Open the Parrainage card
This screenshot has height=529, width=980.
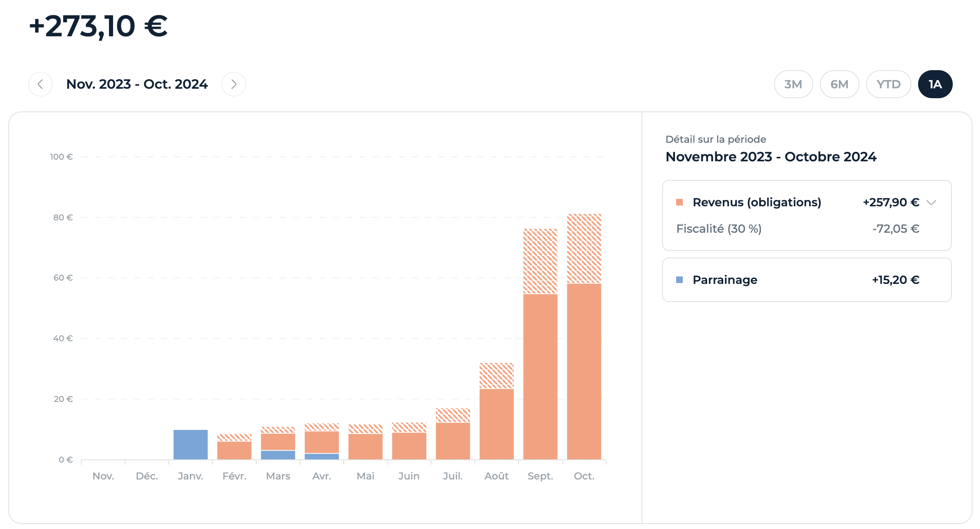(x=807, y=280)
